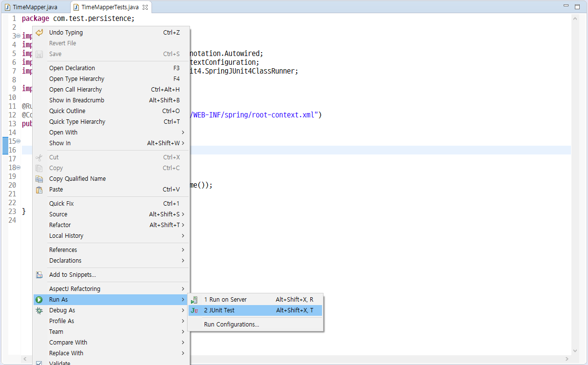Collapse the imports fold at line 3
588x365 pixels.
pos(18,36)
